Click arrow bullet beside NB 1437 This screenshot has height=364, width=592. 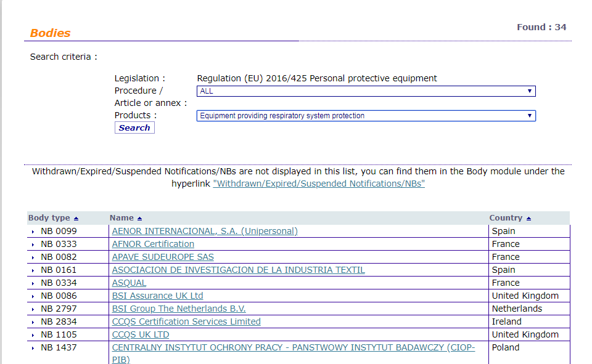[33, 348]
